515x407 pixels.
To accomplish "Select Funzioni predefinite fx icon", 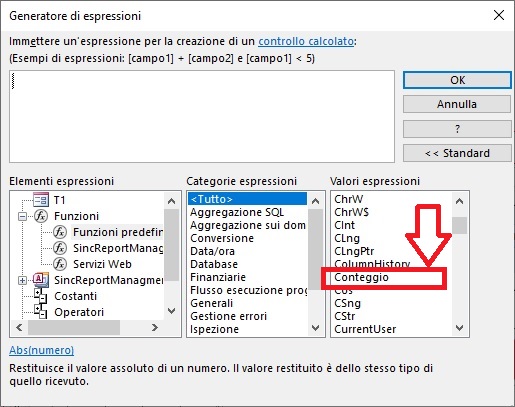I will [x=60, y=232].
